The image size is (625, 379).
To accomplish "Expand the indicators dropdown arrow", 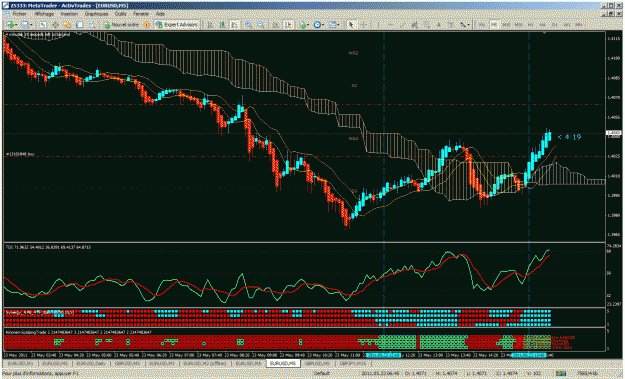I will click(309, 25).
